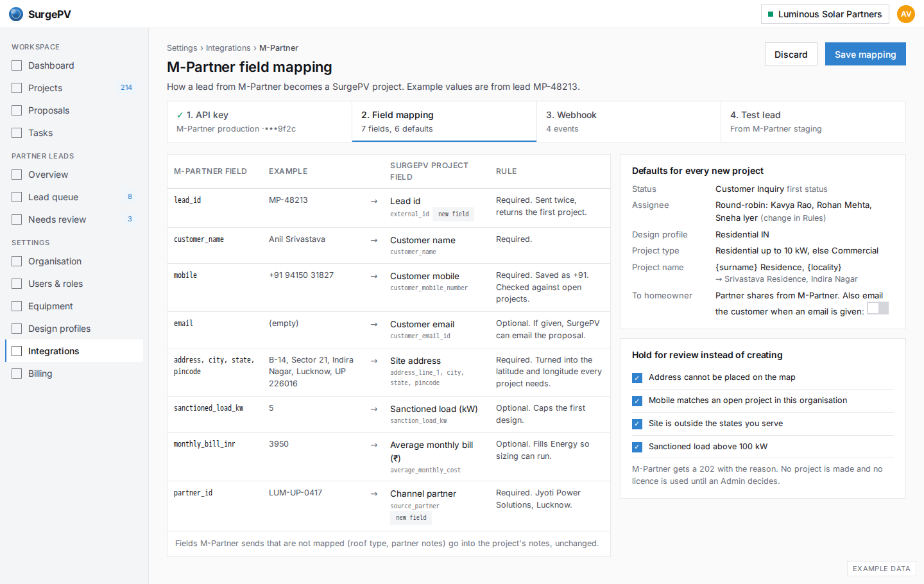Go to step 1. API key
Image resolution: width=924 pixels, height=584 pixels.
click(x=259, y=121)
